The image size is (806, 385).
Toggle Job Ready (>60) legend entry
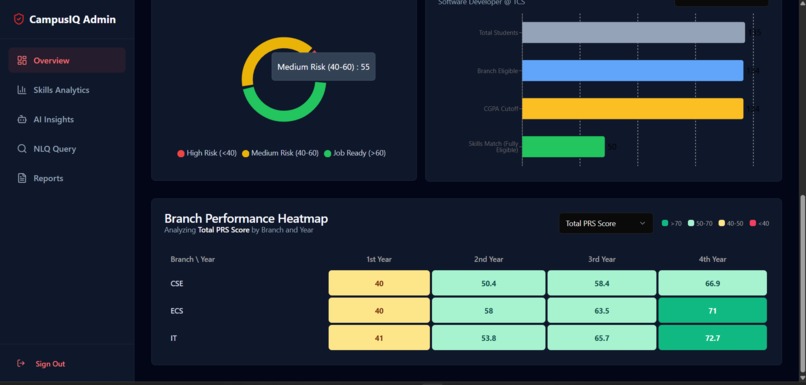click(355, 153)
